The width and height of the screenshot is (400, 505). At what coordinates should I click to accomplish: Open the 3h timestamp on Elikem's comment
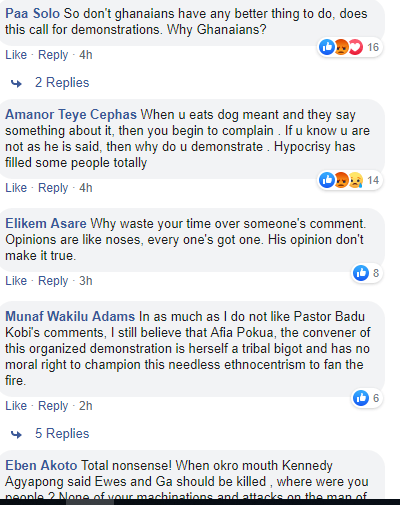[86, 281]
